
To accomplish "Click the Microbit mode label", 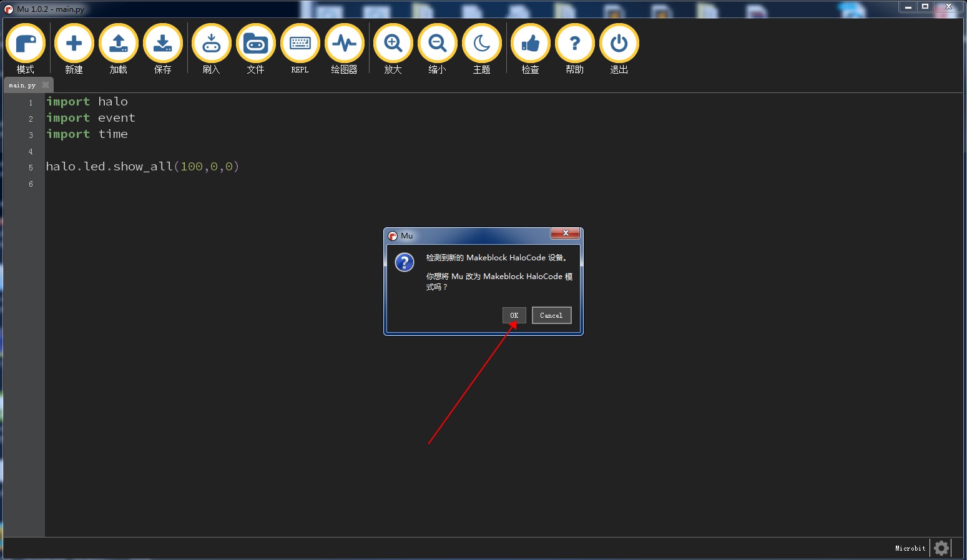I will 910,548.
